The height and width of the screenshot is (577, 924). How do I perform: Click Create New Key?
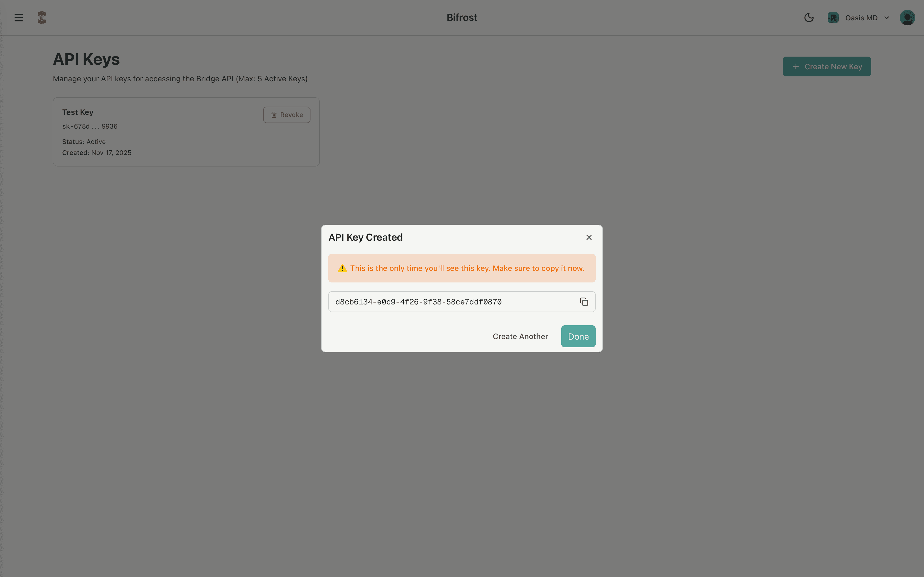coord(826,66)
